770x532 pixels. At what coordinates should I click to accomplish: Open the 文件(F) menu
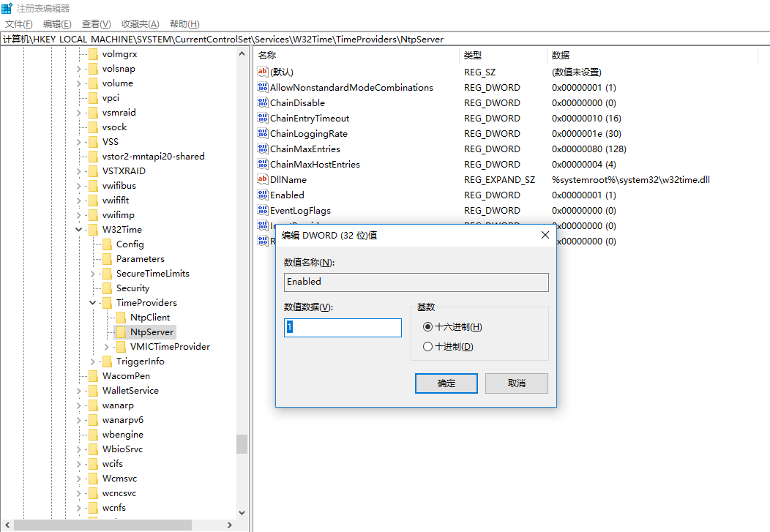click(x=18, y=24)
